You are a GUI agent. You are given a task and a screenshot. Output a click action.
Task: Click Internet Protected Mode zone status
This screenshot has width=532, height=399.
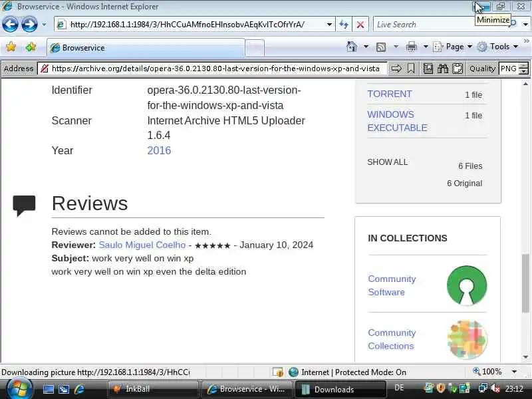click(x=347, y=372)
